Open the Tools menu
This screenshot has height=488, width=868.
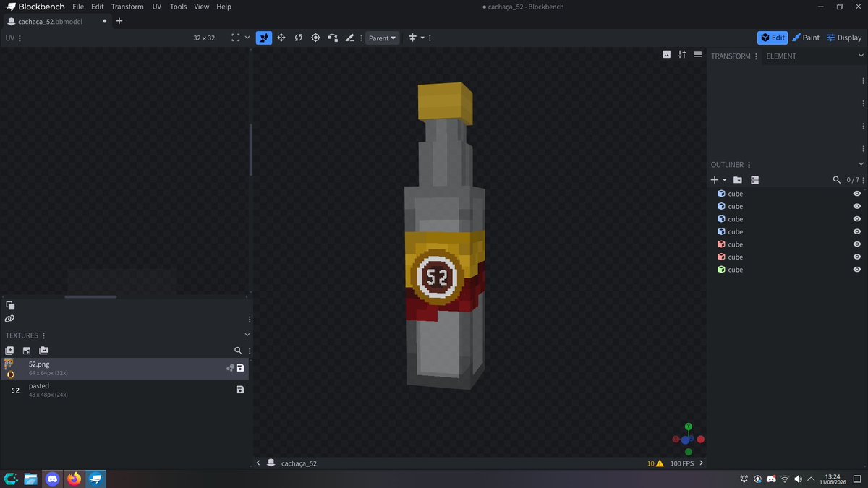[178, 7]
